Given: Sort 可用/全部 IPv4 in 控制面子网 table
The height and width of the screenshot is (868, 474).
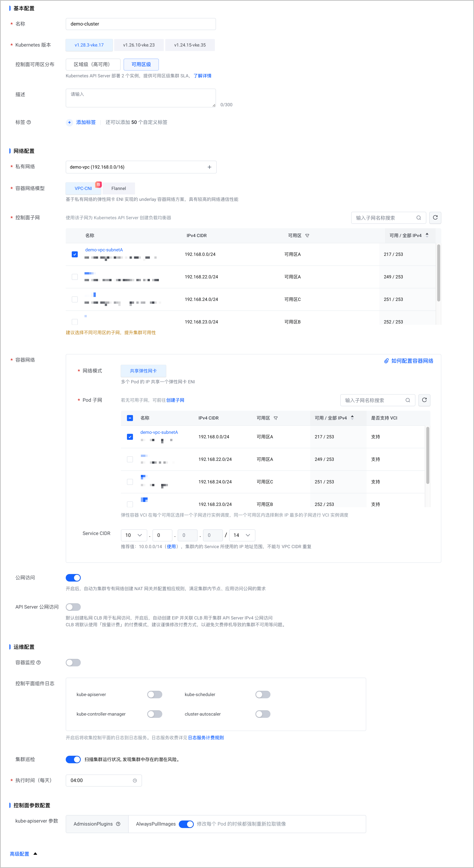Looking at the screenshot, I should pos(427,235).
